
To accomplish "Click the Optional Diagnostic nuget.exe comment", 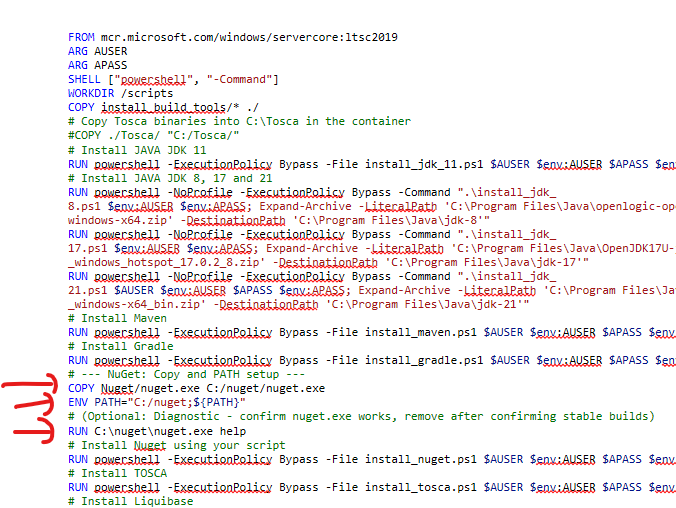I will click(x=361, y=417).
